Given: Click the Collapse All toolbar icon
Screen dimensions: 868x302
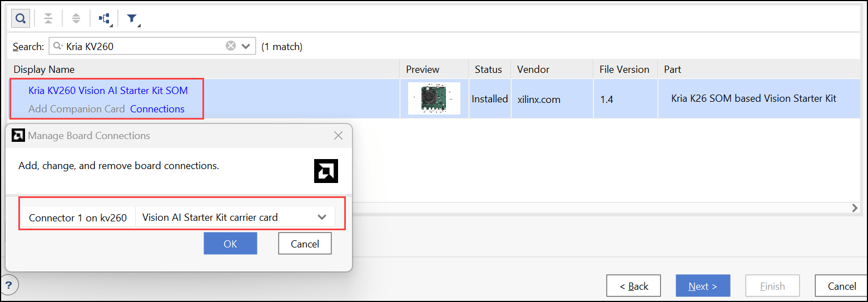Looking at the screenshot, I should (x=48, y=18).
